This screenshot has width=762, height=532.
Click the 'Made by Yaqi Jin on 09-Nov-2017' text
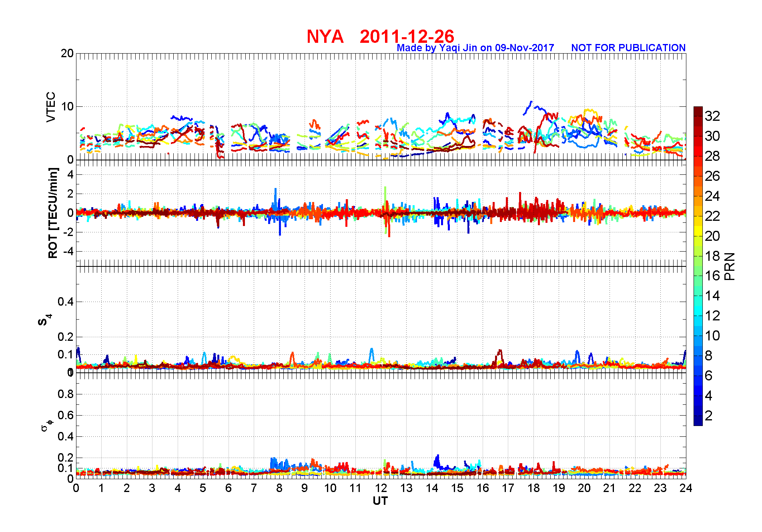click(x=475, y=48)
